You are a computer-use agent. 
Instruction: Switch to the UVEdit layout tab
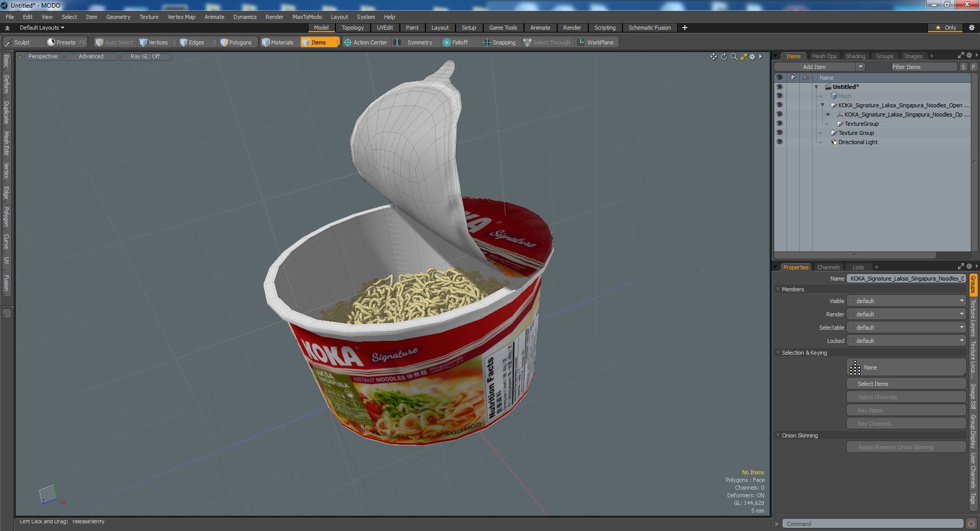point(385,28)
